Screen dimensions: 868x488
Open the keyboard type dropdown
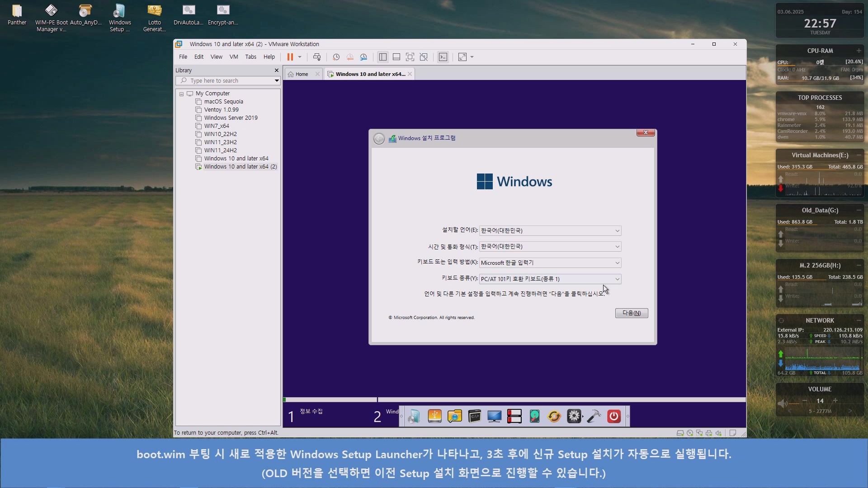[550, 279]
